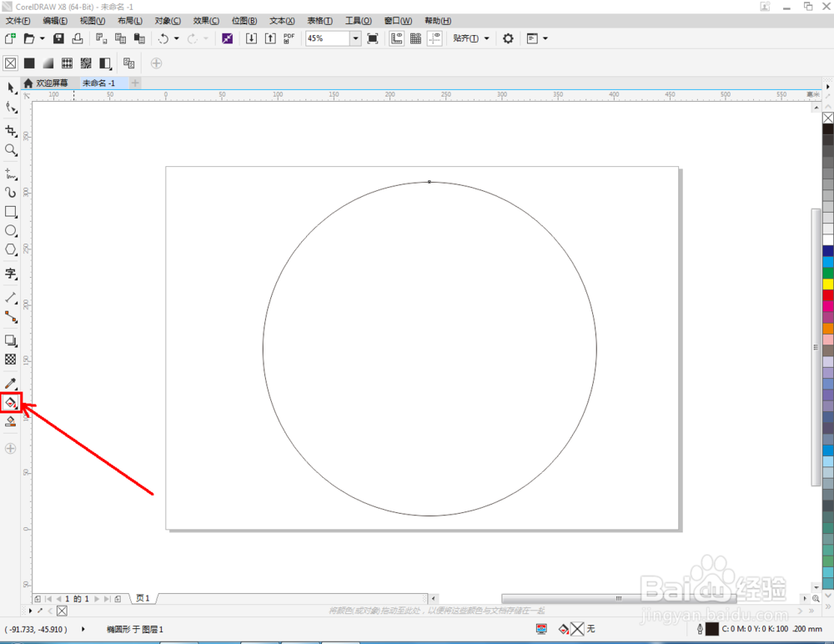This screenshot has width=834, height=644.
Task: Switch to the 欢迎屏幕 tab
Action: pyautogui.click(x=46, y=83)
